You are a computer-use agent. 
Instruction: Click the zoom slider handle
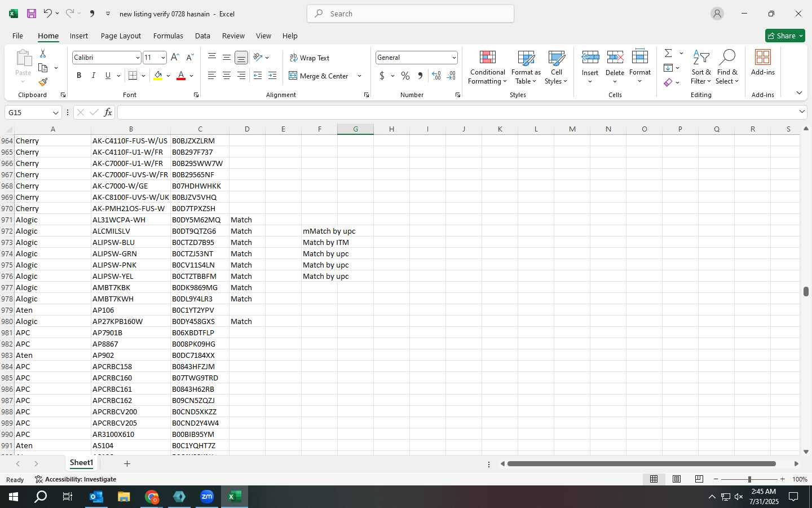point(749,479)
